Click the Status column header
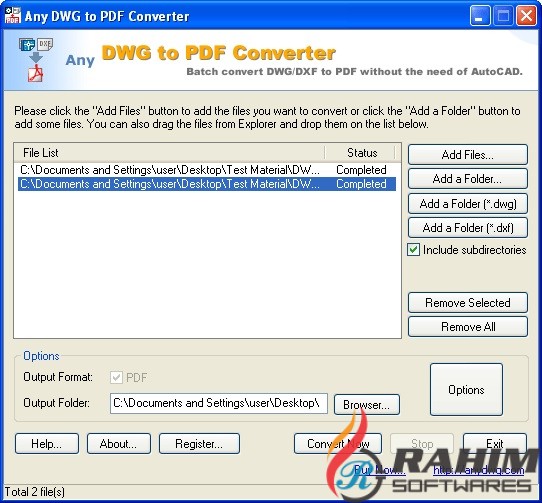The image size is (542, 503). [x=360, y=152]
